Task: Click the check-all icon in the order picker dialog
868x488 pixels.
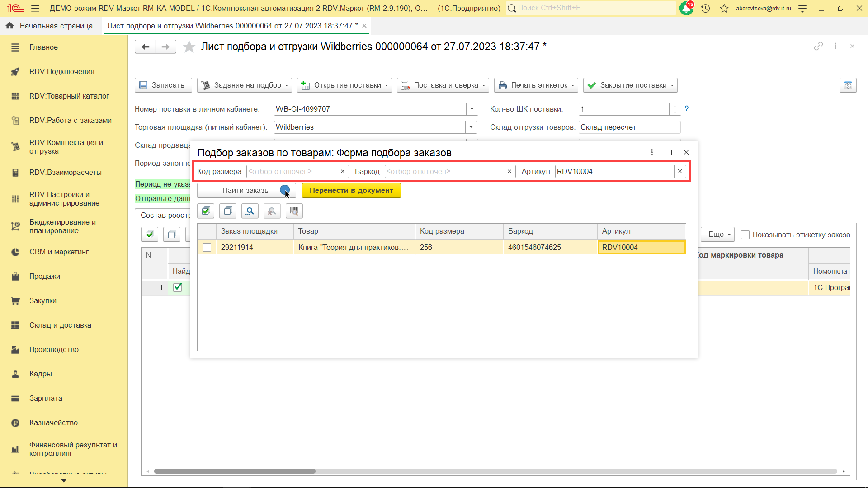Action: tap(206, 211)
